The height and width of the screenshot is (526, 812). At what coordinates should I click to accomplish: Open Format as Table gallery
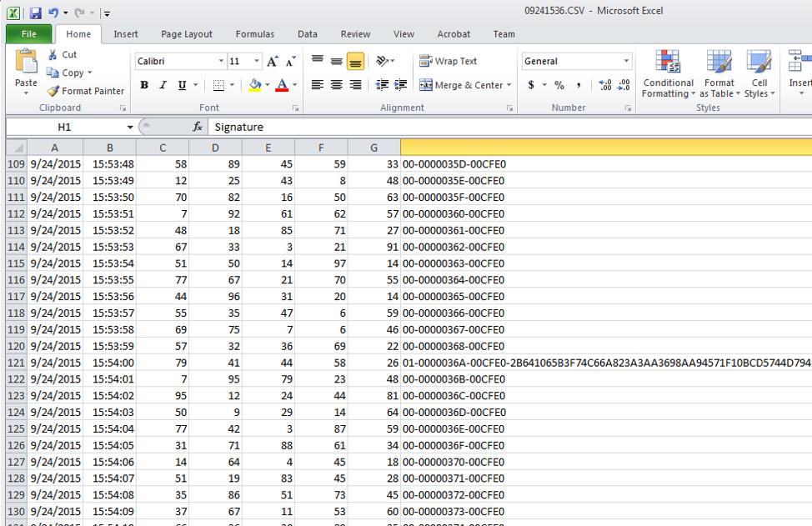tap(719, 73)
